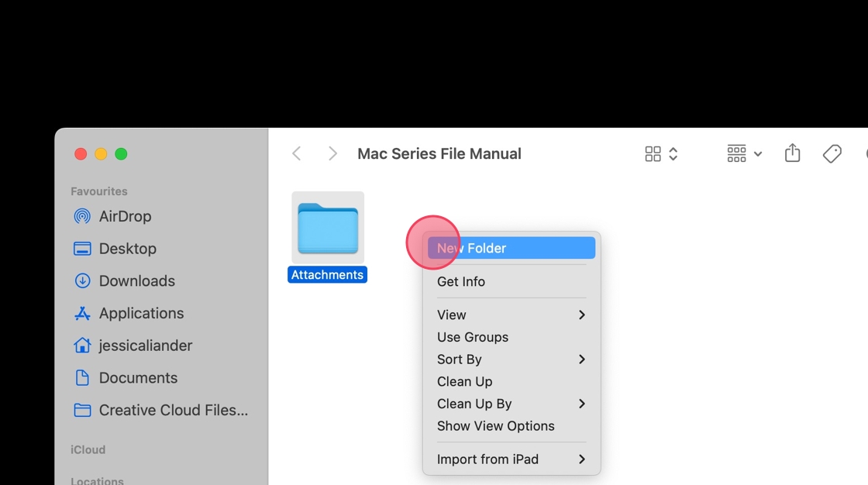Open the Desktop sidebar icon
Image resolution: width=868 pixels, height=485 pixels.
click(x=82, y=249)
